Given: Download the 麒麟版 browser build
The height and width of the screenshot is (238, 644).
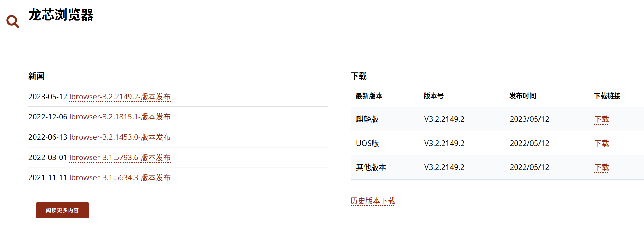Looking at the screenshot, I should 601,119.
